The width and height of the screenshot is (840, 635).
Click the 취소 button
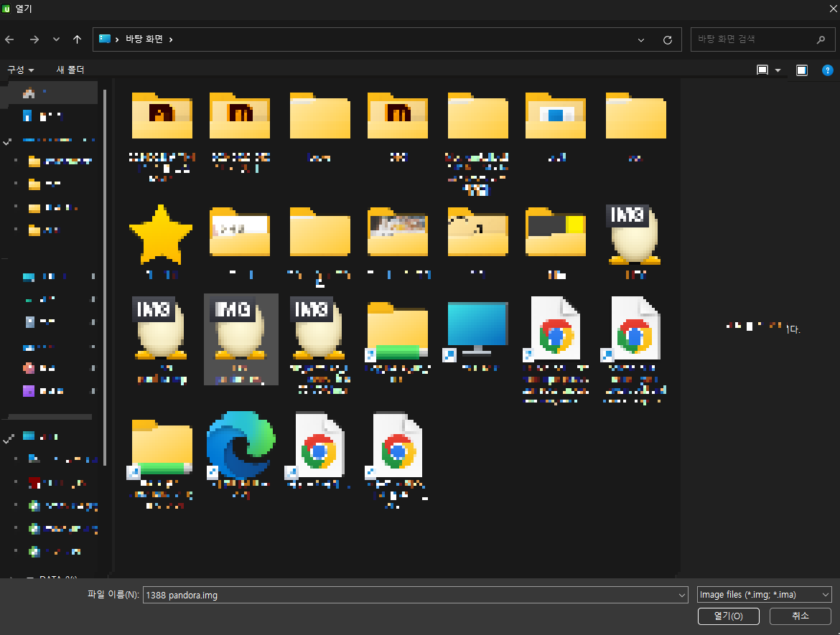[x=801, y=616]
